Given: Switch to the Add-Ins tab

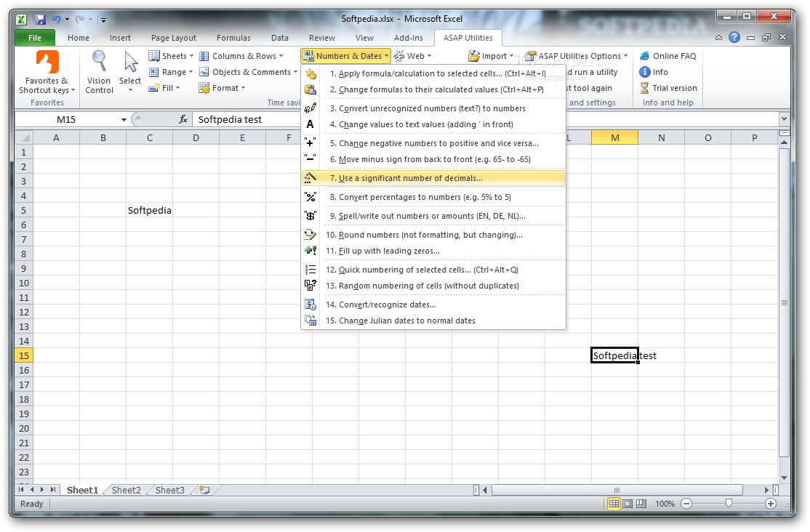Looking at the screenshot, I should tap(408, 38).
